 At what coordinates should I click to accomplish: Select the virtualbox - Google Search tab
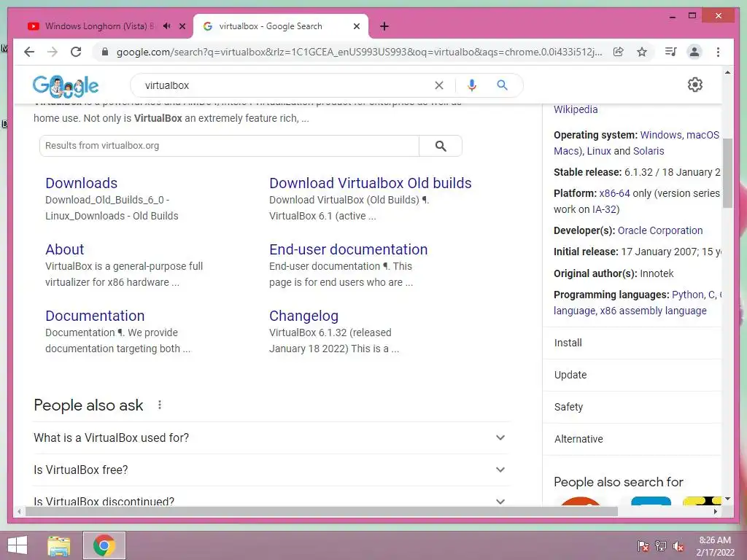coord(279,26)
